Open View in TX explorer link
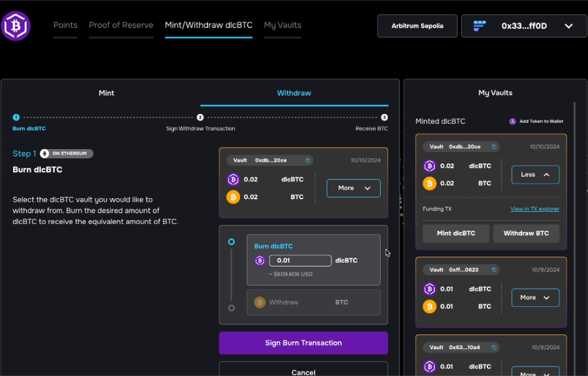 pyautogui.click(x=535, y=209)
